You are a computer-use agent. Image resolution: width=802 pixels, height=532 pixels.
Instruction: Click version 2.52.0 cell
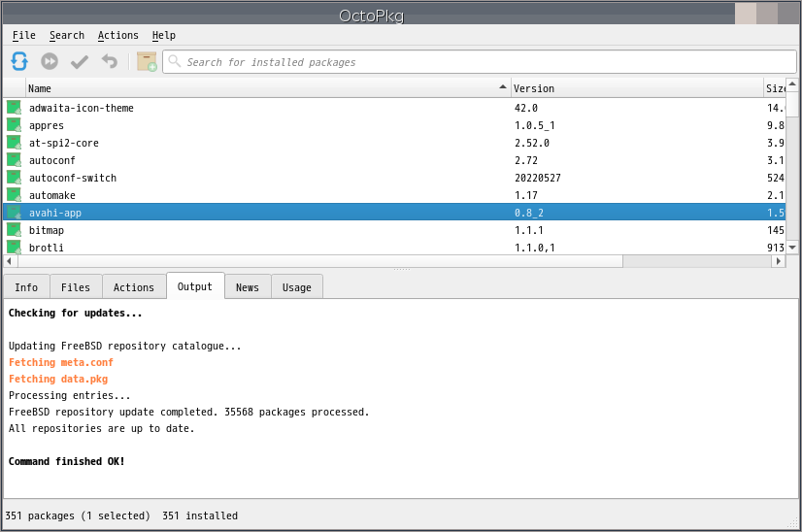tap(532, 143)
